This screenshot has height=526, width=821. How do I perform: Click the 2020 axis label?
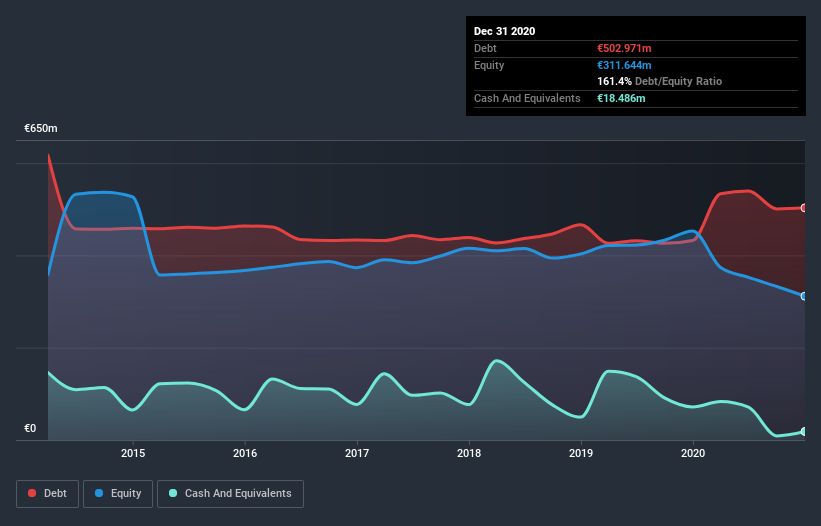point(693,453)
